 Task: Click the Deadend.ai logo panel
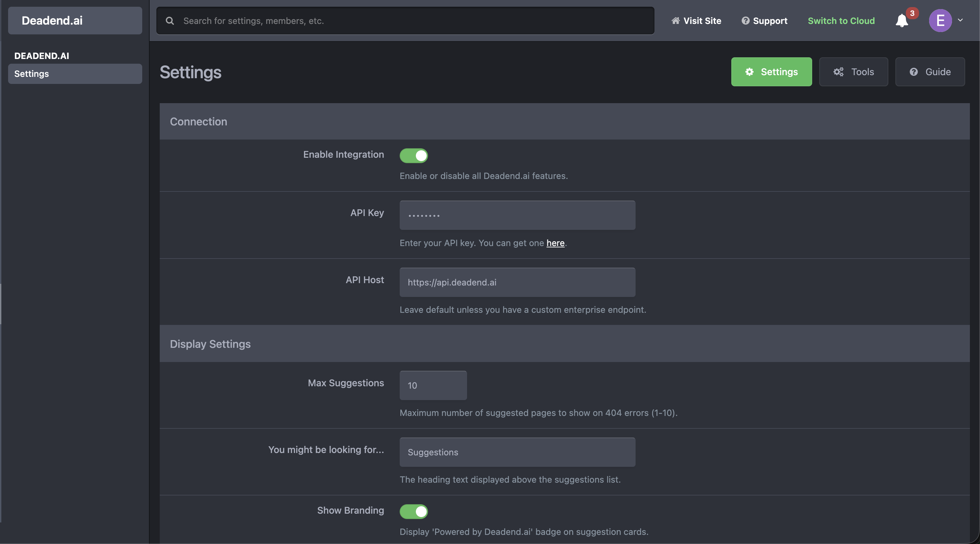[74, 20]
